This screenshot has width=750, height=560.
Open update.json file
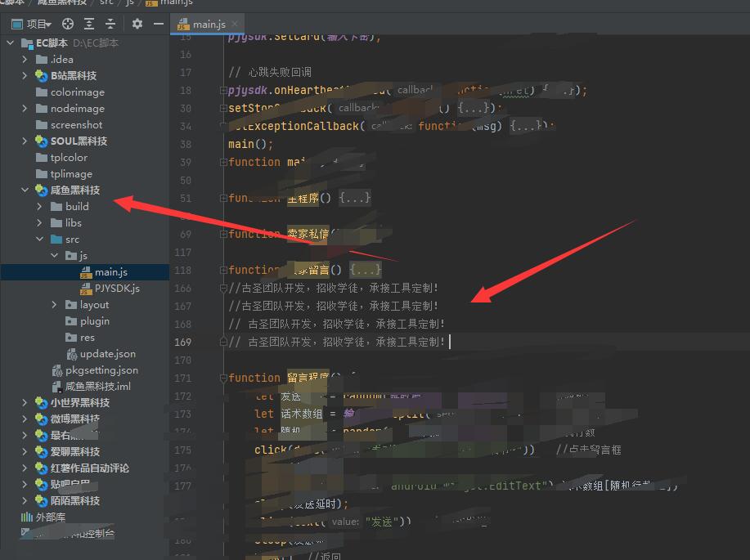pos(108,354)
